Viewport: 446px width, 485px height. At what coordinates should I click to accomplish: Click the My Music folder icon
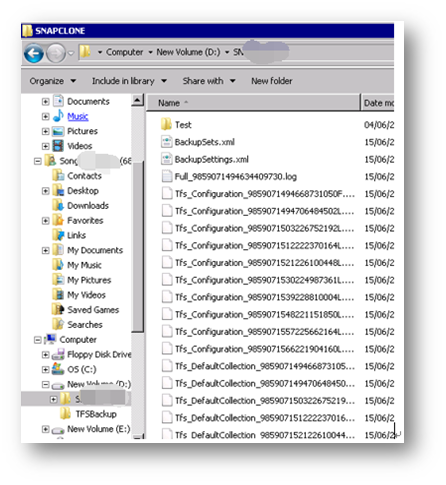tap(58, 265)
